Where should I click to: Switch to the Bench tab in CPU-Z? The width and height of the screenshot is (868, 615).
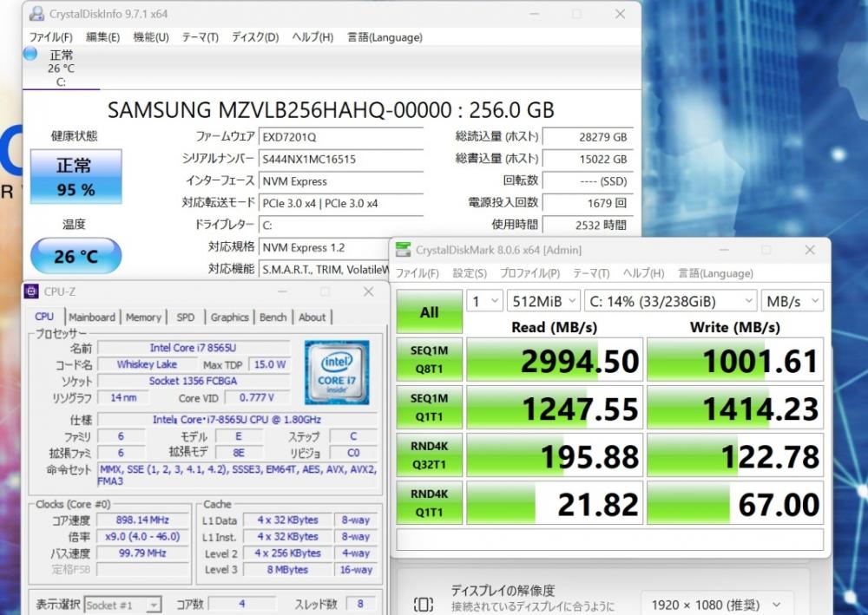[273, 317]
